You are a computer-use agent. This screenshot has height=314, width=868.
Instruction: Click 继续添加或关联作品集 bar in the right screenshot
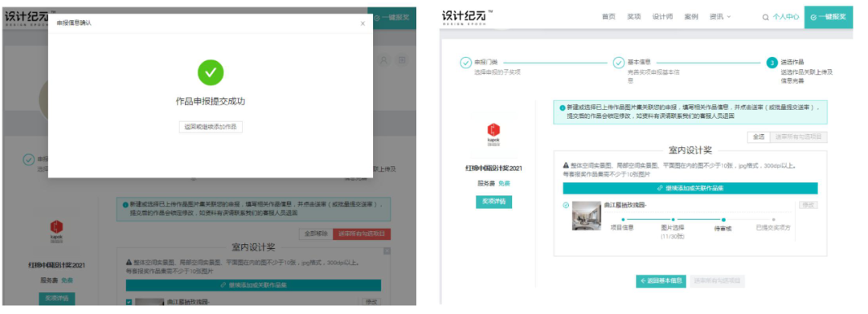click(690, 188)
